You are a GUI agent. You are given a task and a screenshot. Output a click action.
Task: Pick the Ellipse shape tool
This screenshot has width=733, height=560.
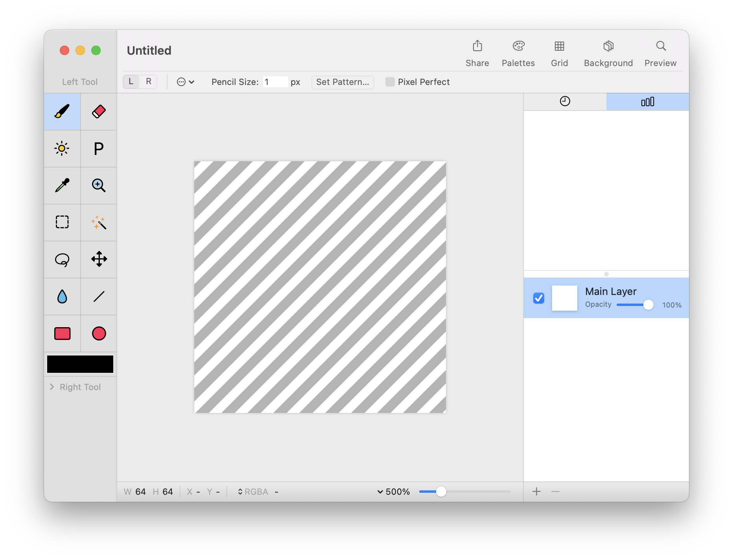(99, 333)
